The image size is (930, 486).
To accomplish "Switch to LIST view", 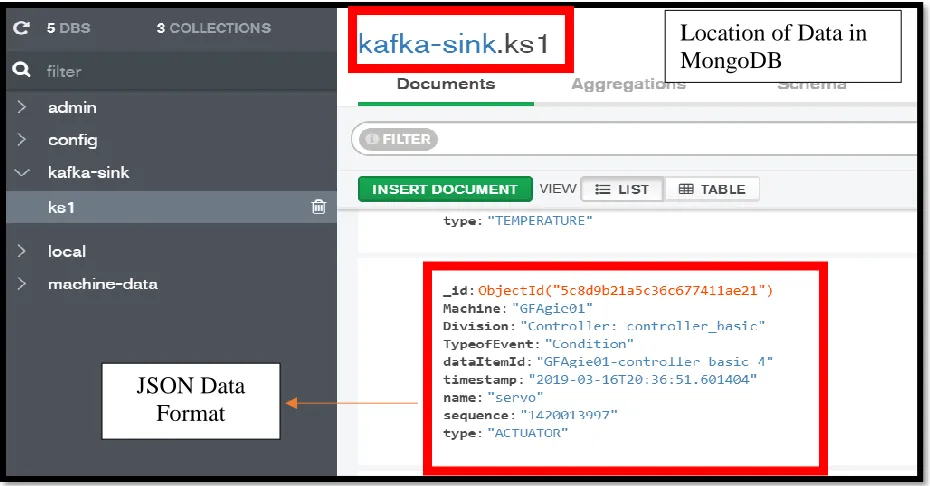I will tap(622, 189).
